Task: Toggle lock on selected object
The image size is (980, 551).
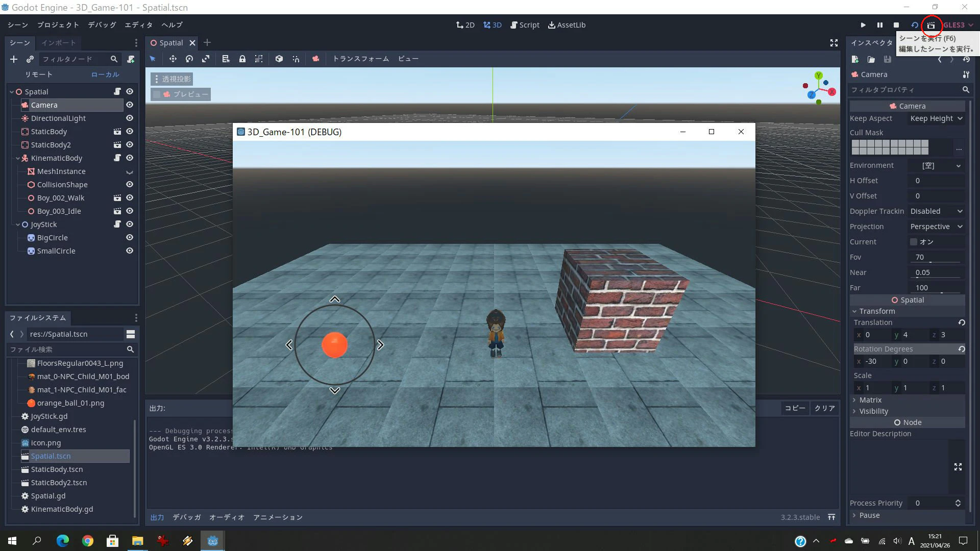Action: coord(242,59)
